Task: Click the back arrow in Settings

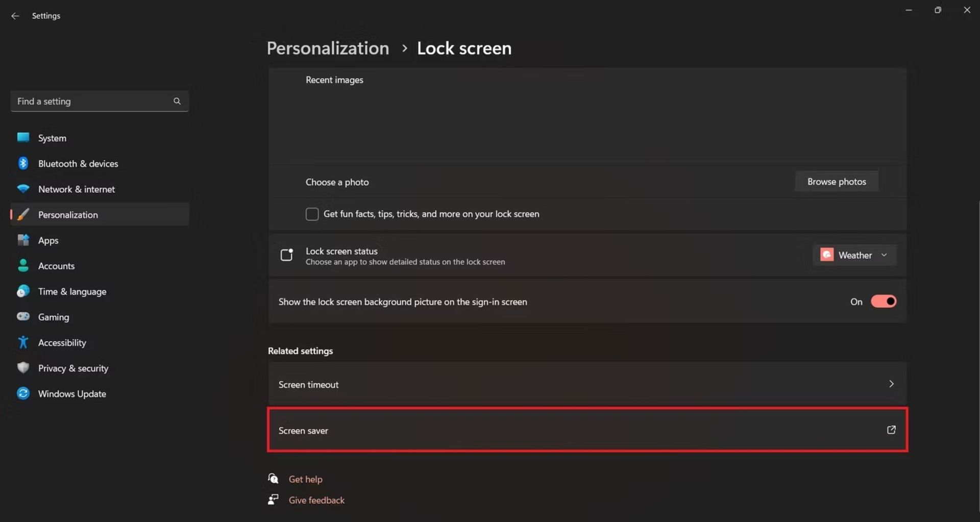Action: pos(15,16)
